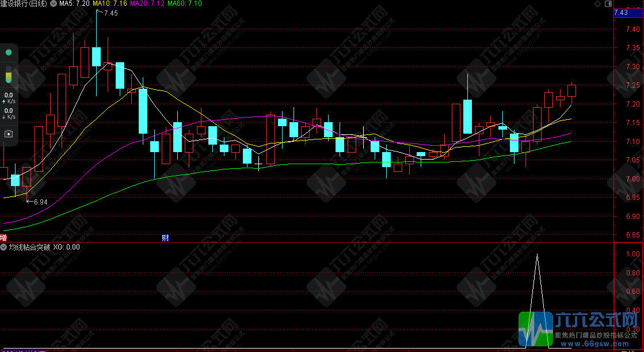The height and width of the screenshot is (352, 644).
Task: Toggle the side panel icon at top right
Action: pyautogui.click(x=608, y=3)
